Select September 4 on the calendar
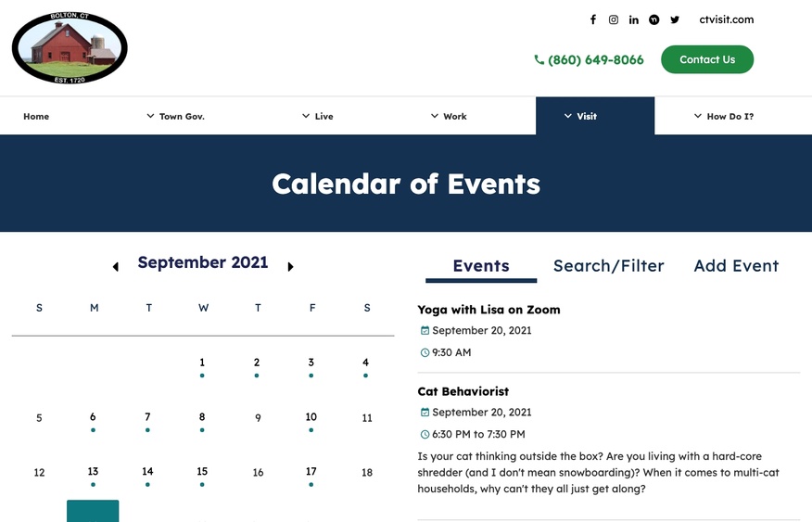The image size is (812, 522). click(x=365, y=363)
